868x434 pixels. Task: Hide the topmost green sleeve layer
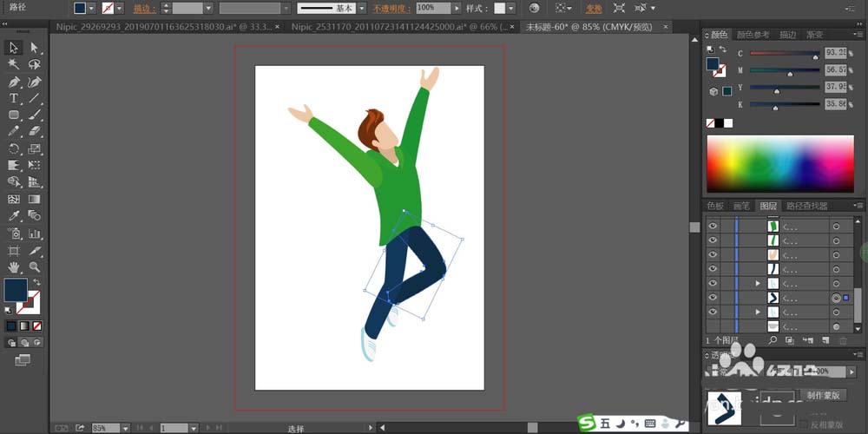(713, 226)
